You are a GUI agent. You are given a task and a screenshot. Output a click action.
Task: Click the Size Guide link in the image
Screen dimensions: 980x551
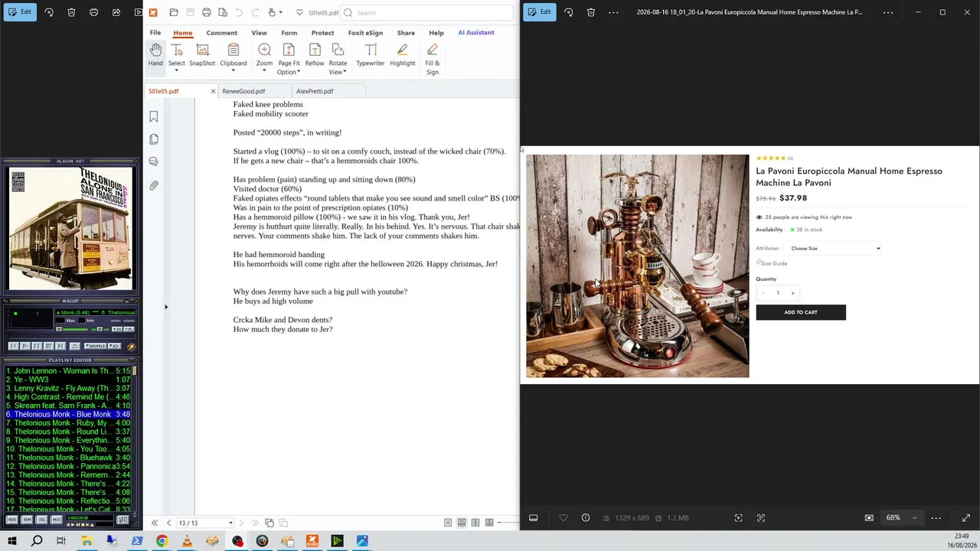773,263
